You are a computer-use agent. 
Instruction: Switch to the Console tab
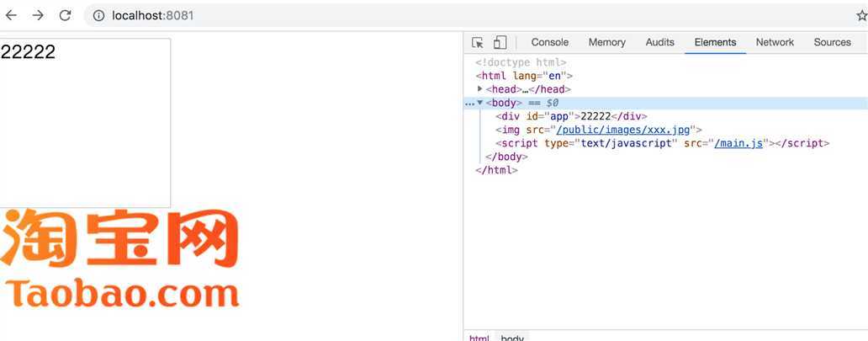550,42
